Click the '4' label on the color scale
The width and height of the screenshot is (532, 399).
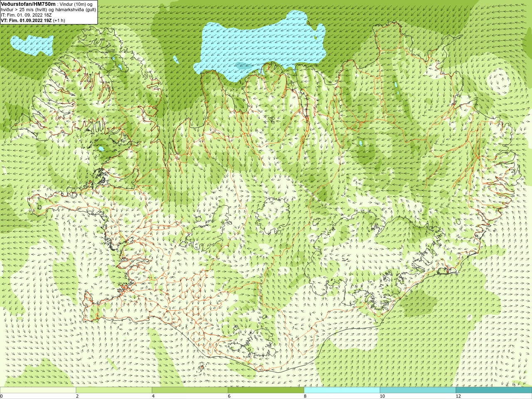[x=153, y=396]
